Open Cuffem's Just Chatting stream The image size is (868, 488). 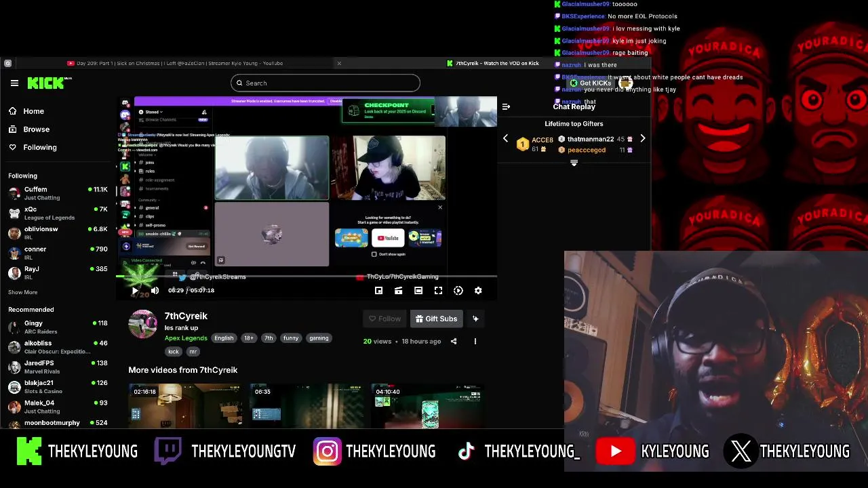(57, 193)
